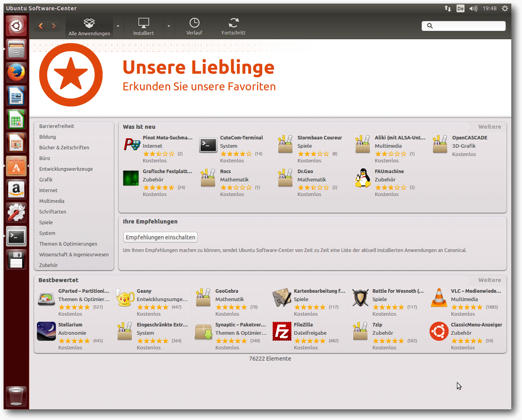
Task: Select the Entwicklungswerkzeuge category
Action: click(x=66, y=169)
